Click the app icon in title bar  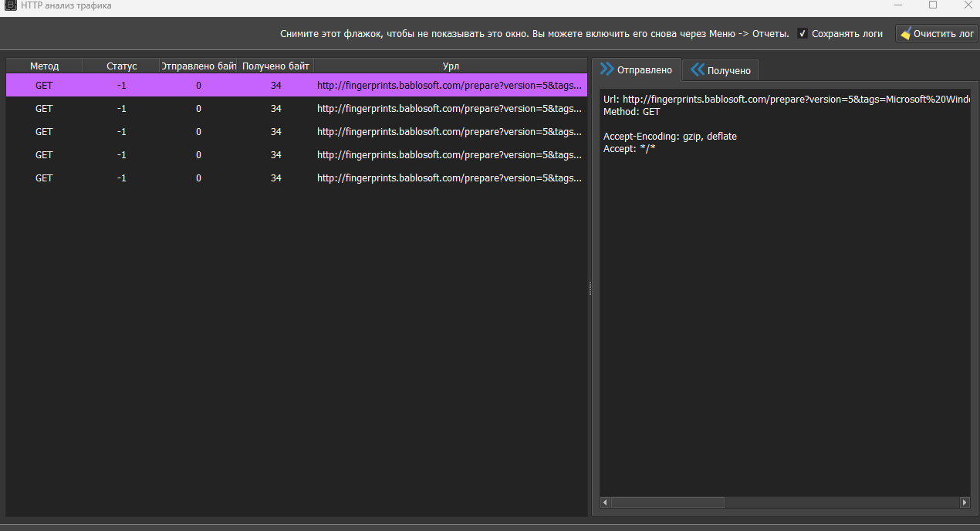11,5
